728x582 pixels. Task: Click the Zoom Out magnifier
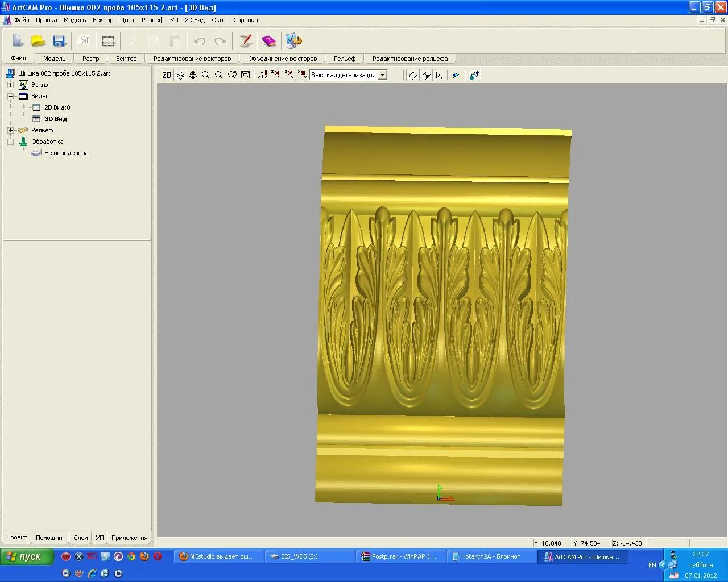click(219, 75)
